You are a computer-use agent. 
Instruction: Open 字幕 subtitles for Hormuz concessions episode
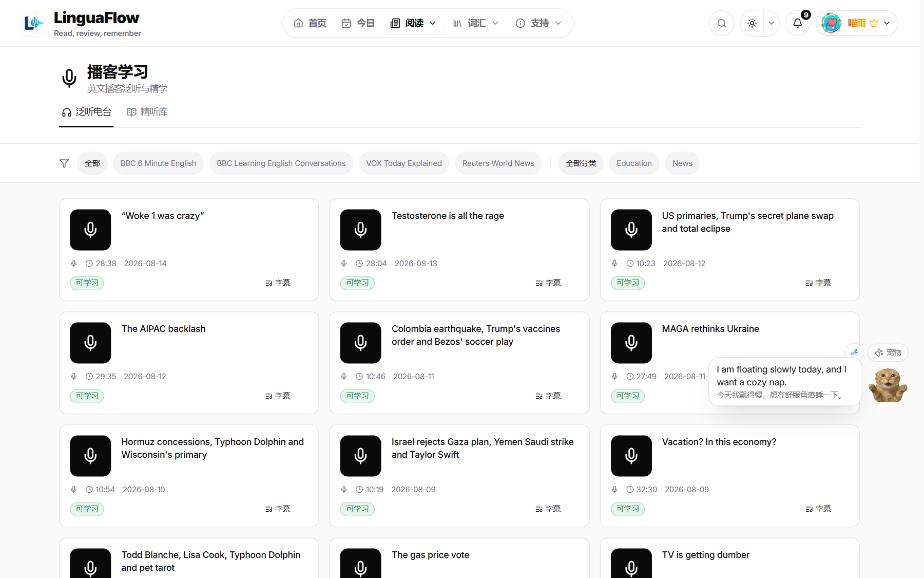278,509
